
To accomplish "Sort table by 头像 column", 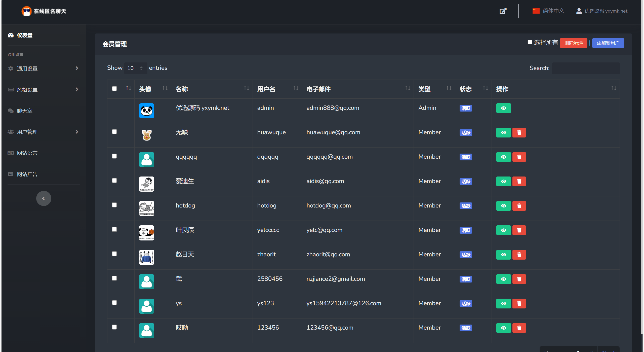I will (153, 89).
